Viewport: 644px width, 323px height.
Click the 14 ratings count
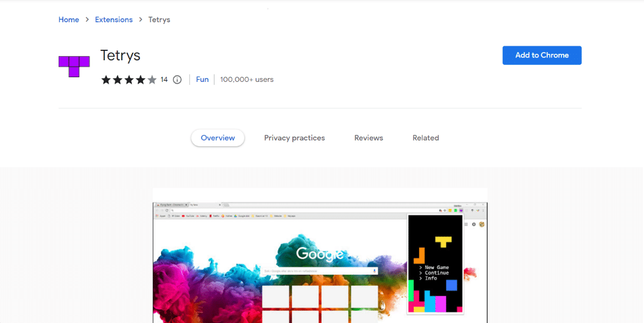click(164, 80)
